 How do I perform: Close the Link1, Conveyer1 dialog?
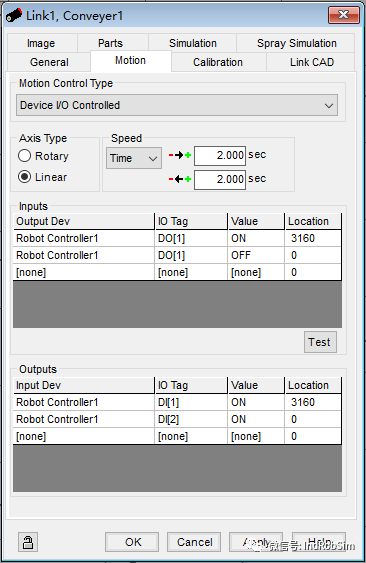click(x=344, y=15)
